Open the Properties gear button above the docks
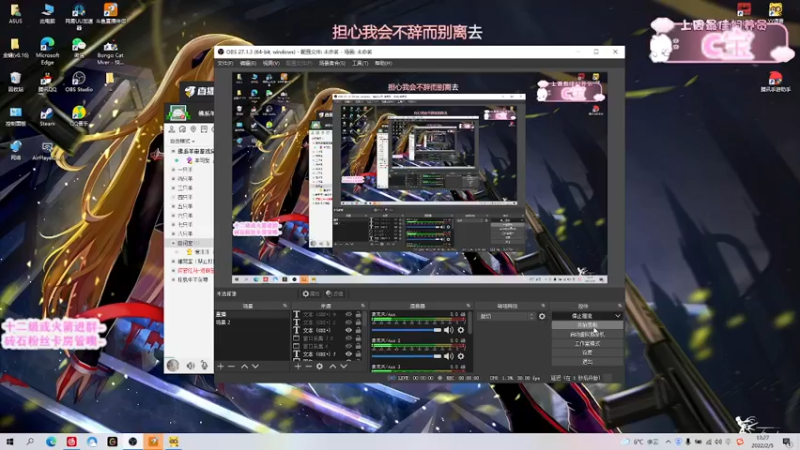Screen dimensions: 800x450 tap(311, 293)
